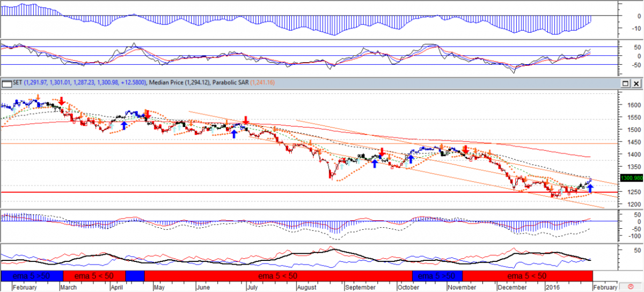644x292 pixels.
Task: Click the chart icon beside SET title
Action: click(6, 84)
